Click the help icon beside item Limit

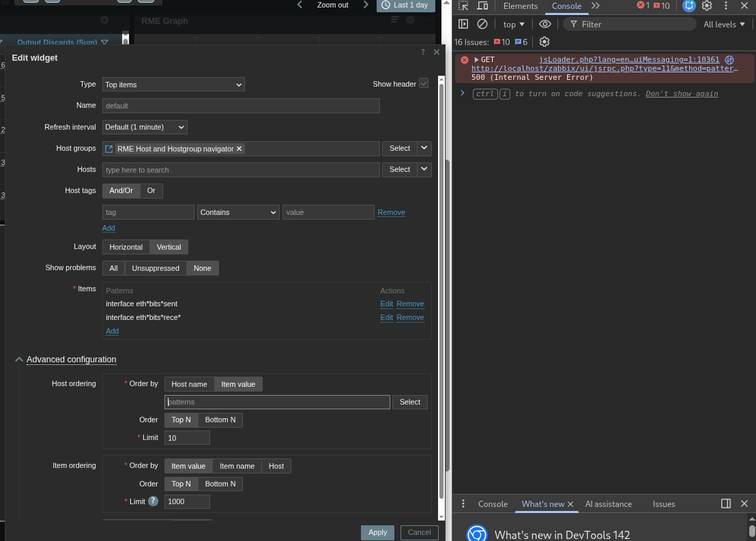(x=153, y=501)
